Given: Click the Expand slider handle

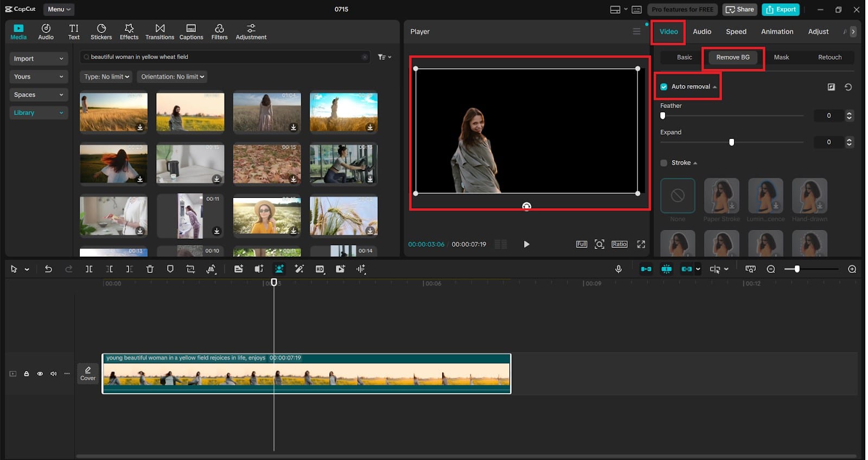Looking at the screenshot, I should pyautogui.click(x=731, y=142).
